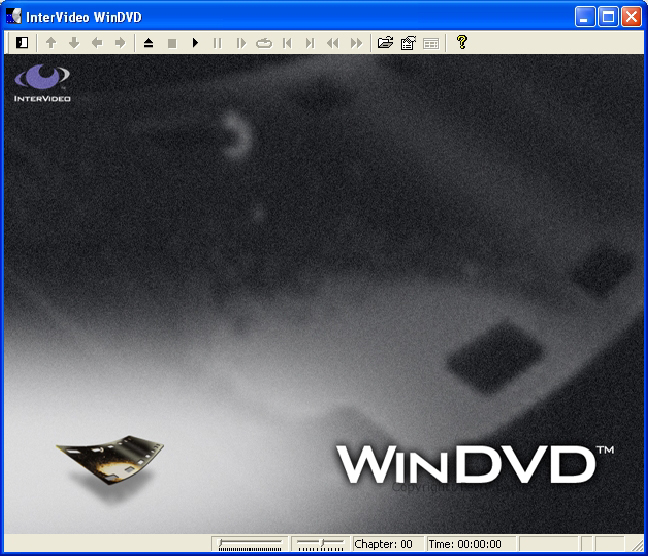Screen dimensions: 648x556
Task: Toggle the repeat loop button
Action: (x=264, y=43)
